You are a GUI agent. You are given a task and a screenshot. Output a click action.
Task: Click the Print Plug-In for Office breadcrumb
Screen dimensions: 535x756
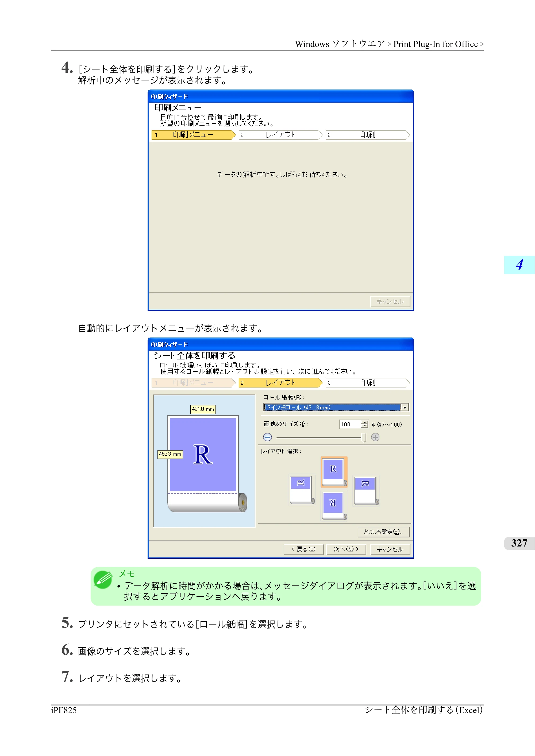tap(436, 44)
